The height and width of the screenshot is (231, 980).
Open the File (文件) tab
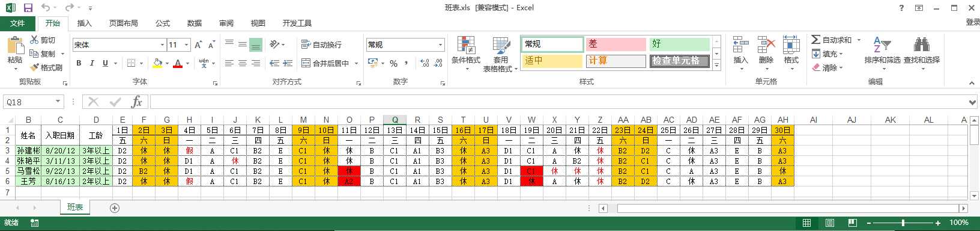(17, 23)
